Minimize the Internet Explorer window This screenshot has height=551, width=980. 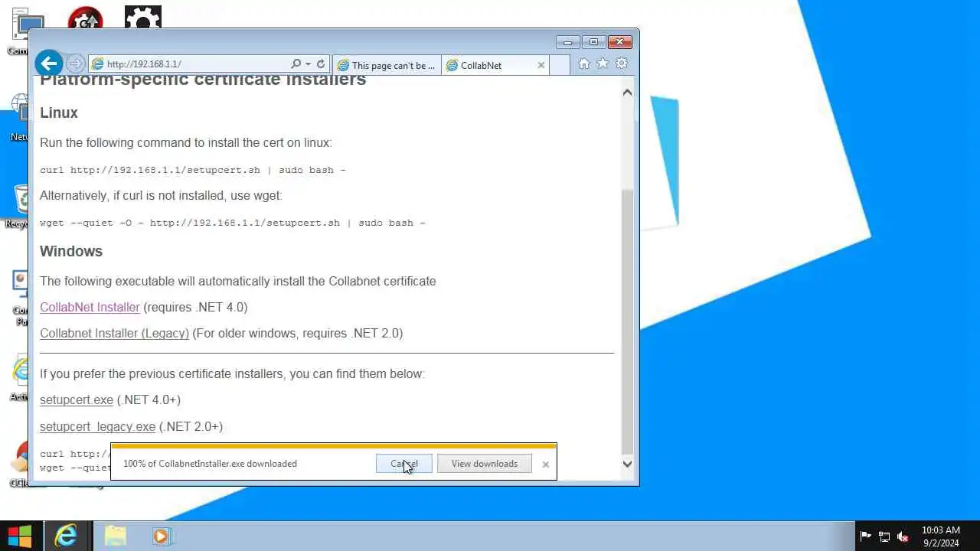click(567, 42)
